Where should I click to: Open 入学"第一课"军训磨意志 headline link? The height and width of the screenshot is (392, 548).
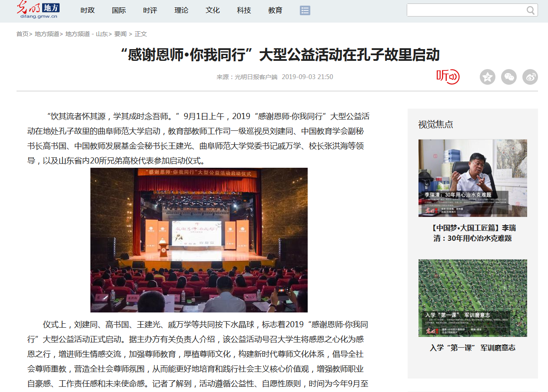point(472,348)
